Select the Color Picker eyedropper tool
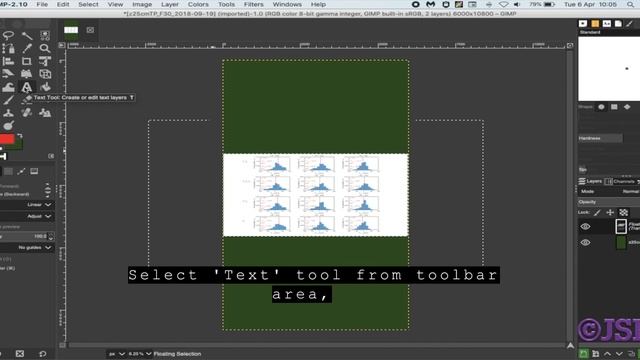 [x=27, y=49]
